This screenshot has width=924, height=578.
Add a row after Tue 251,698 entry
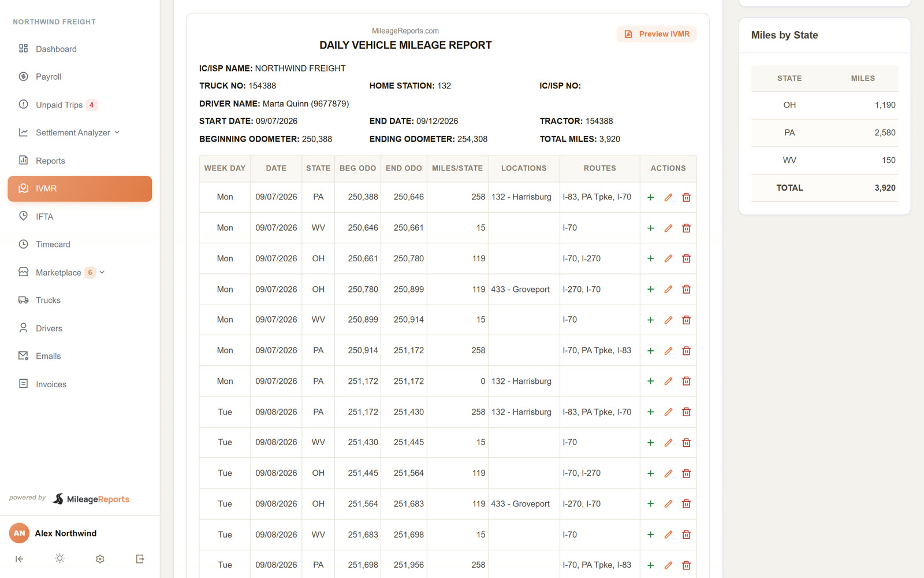[650, 565]
